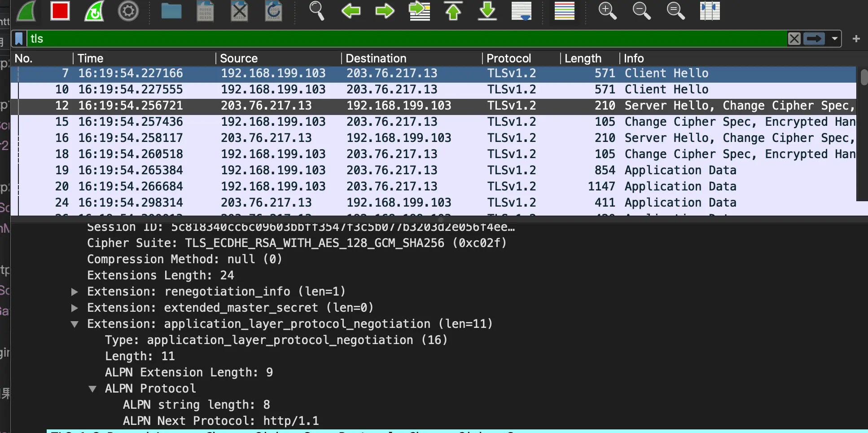Open display filter bookmarks icon

tap(19, 39)
